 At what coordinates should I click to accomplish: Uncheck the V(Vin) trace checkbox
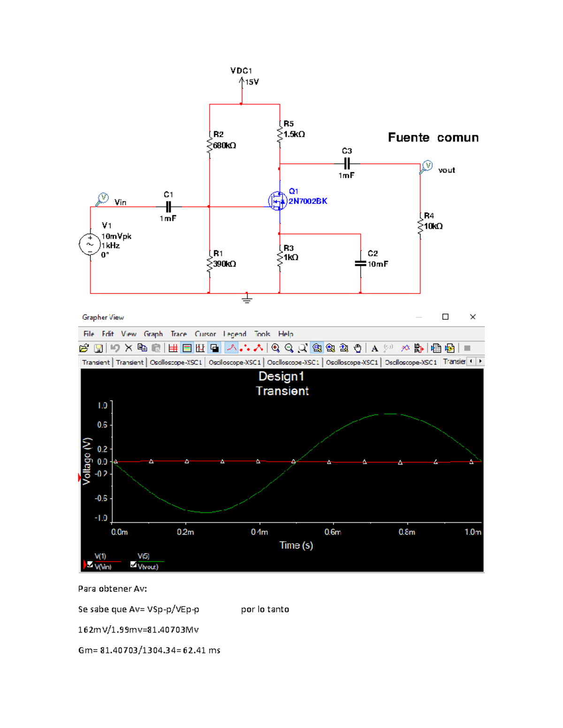pos(90,565)
